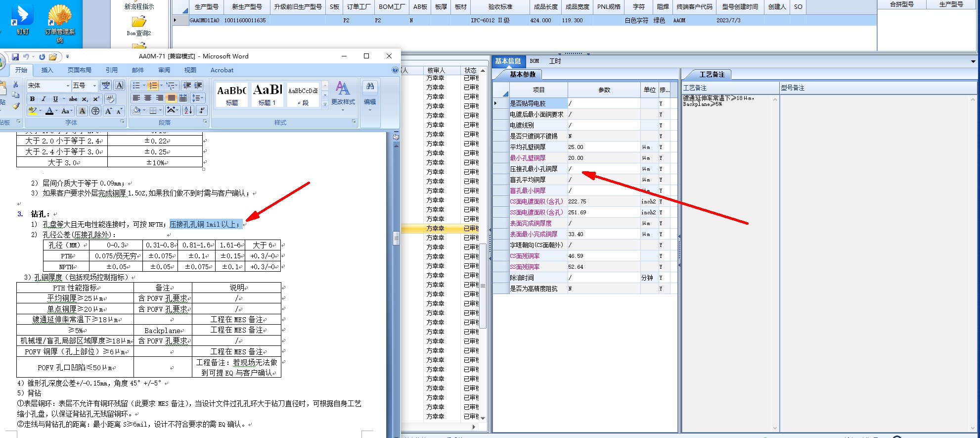
Task: Switch to the 工时 tab
Action: [555, 61]
